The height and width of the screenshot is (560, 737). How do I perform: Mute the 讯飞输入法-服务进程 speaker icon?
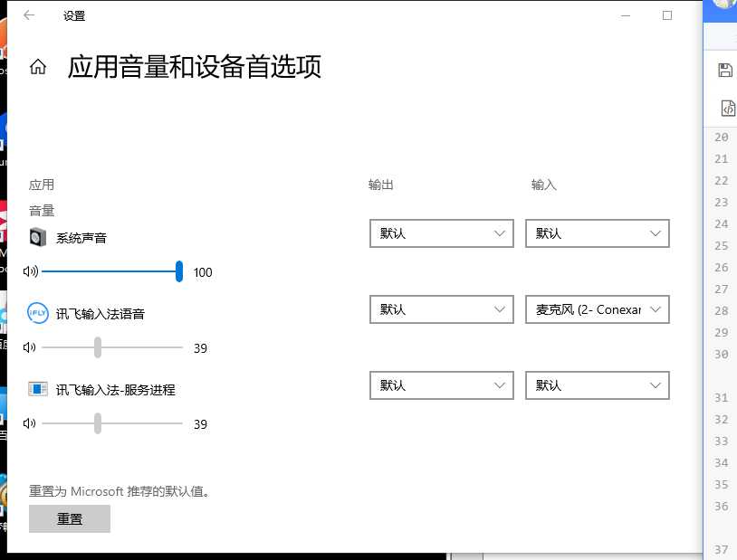(30, 423)
